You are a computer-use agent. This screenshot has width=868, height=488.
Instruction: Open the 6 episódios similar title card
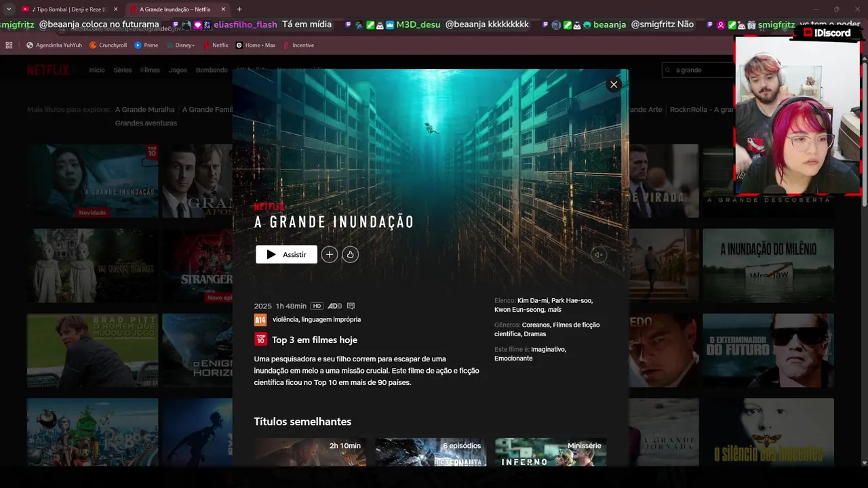pos(431,452)
